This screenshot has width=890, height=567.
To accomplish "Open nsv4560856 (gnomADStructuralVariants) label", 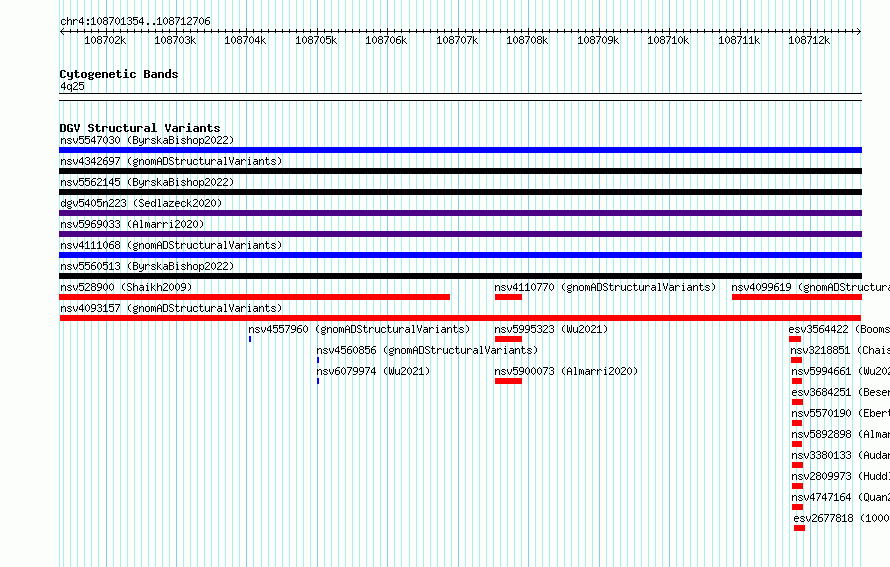I will pyautogui.click(x=427, y=350).
